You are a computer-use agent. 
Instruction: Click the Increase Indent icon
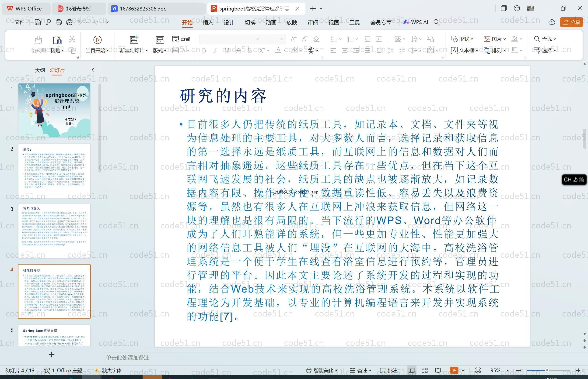click(x=379, y=39)
